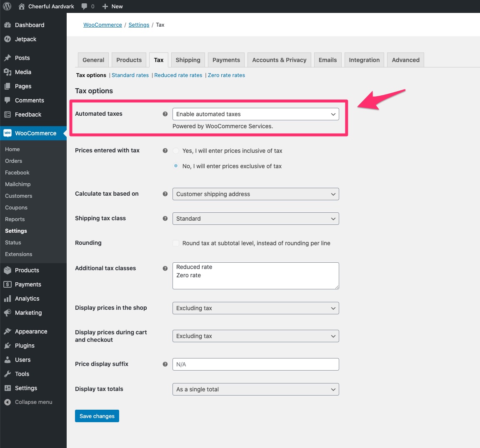Switch to the Advanced tab

405,60
